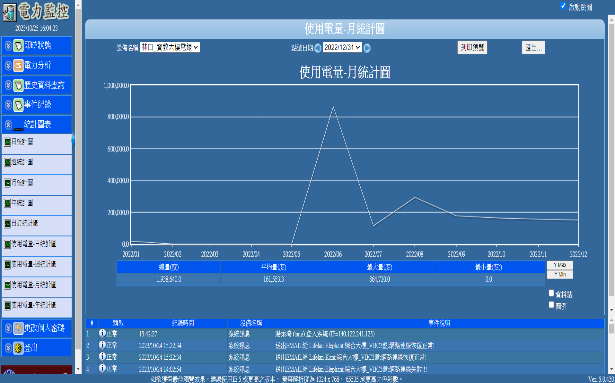The height and width of the screenshot is (383, 615).
Task: Enable the checkbox below 資料點
Action: click(x=551, y=305)
